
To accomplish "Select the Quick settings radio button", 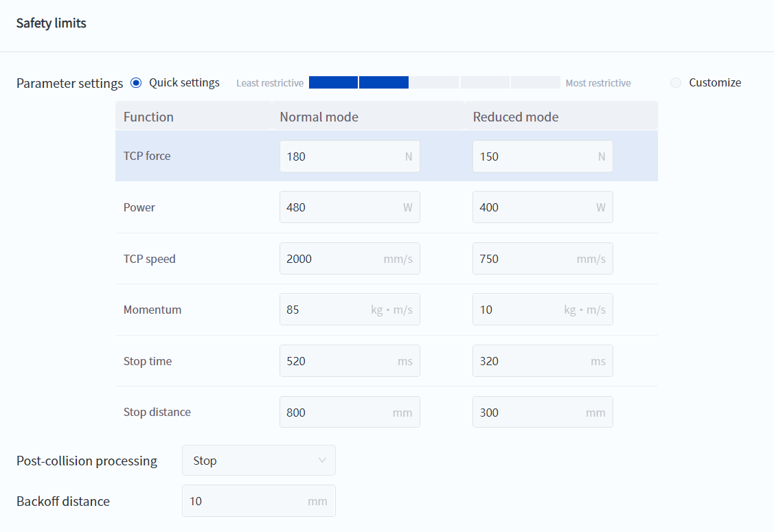I will tap(136, 83).
